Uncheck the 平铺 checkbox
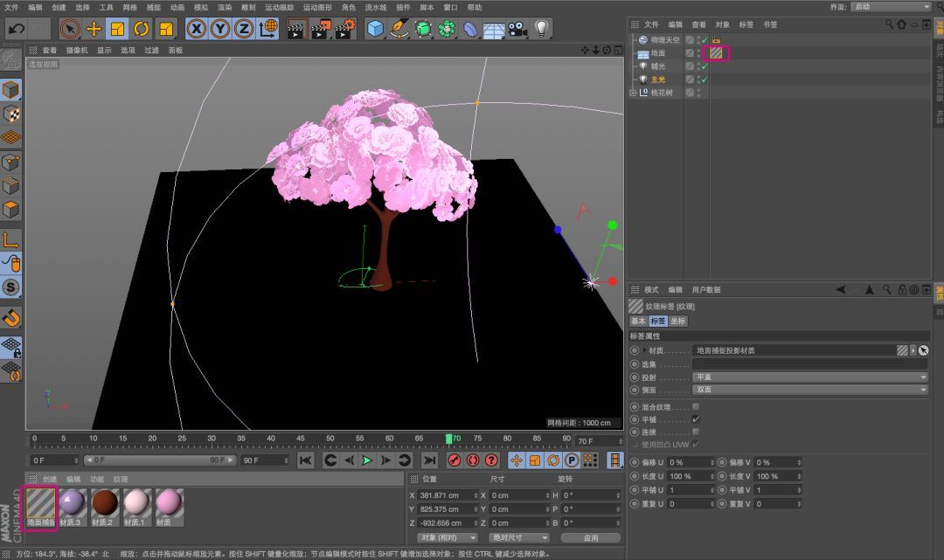Viewport: 944px width, 560px height. [696, 418]
